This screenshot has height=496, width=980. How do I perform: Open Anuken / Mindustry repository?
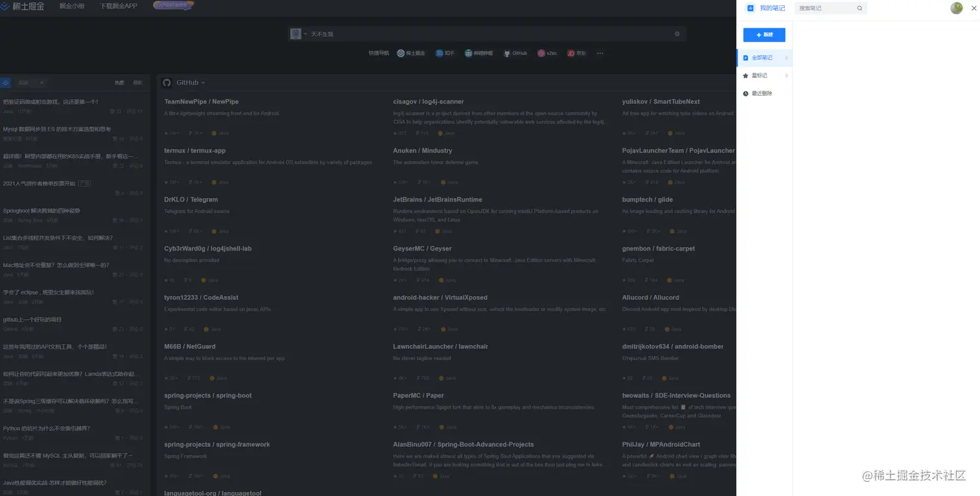[423, 151]
